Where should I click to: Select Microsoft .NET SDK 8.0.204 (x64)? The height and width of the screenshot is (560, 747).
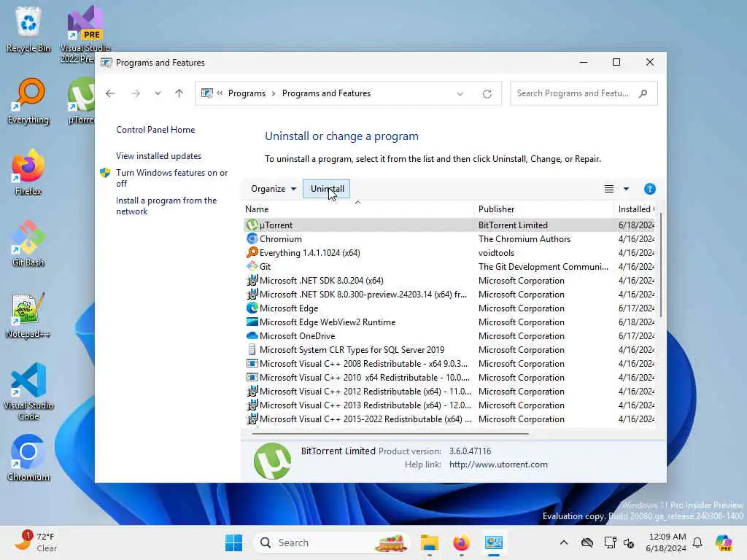click(x=449, y=280)
